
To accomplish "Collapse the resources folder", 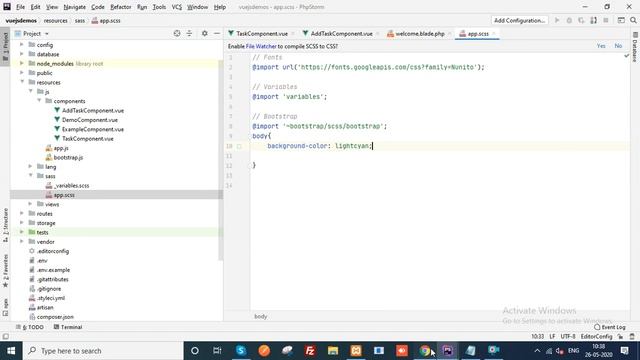I will [x=22, y=82].
